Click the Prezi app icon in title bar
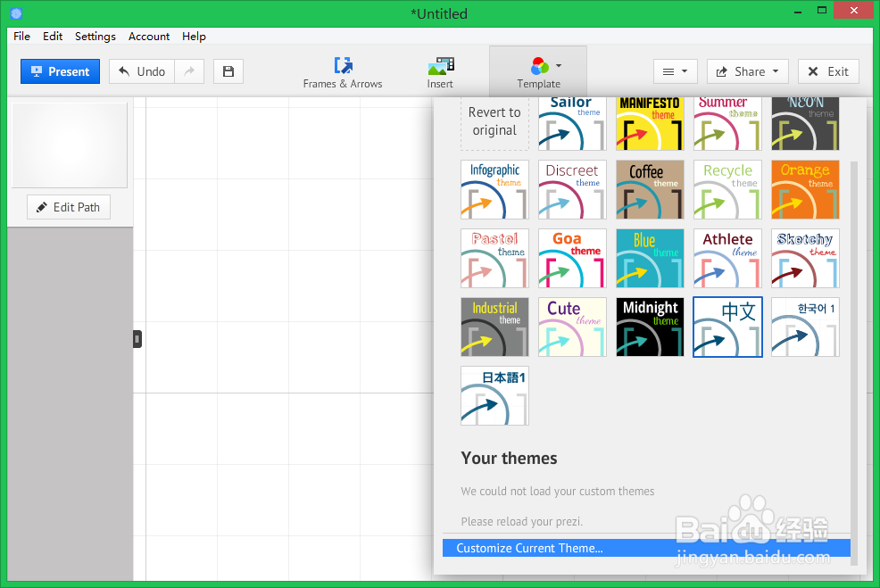 (x=16, y=12)
